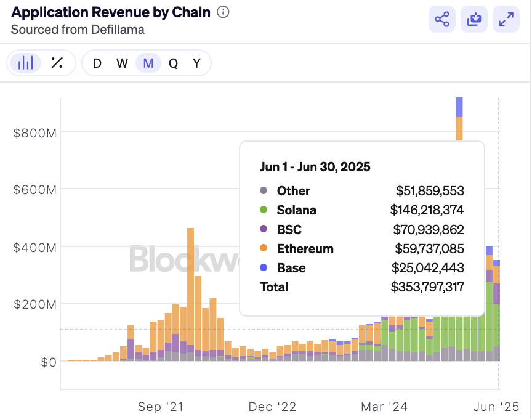Click the tall bar with blue top segment
Screen dimensions: 532x419
click(x=459, y=119)
